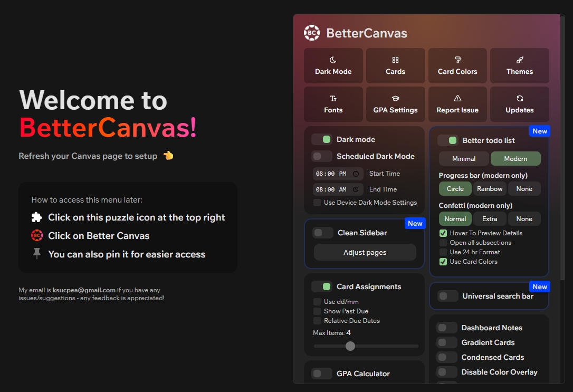Image resolution: width=573 pixels, height=392 pixels.
Task: Click the Max Items slider handle
Action: (x=350, y=346)
